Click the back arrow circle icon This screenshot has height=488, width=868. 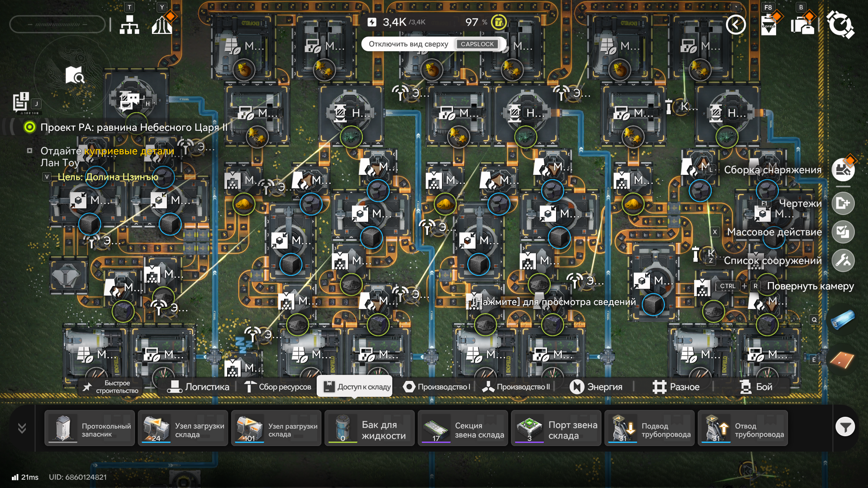click(735, 25)
